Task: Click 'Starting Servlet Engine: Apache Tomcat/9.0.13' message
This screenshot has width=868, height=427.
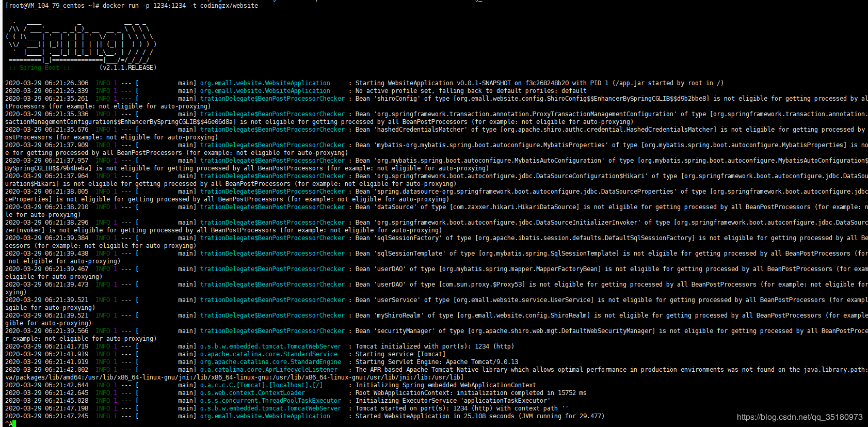Action: point(437,362)
